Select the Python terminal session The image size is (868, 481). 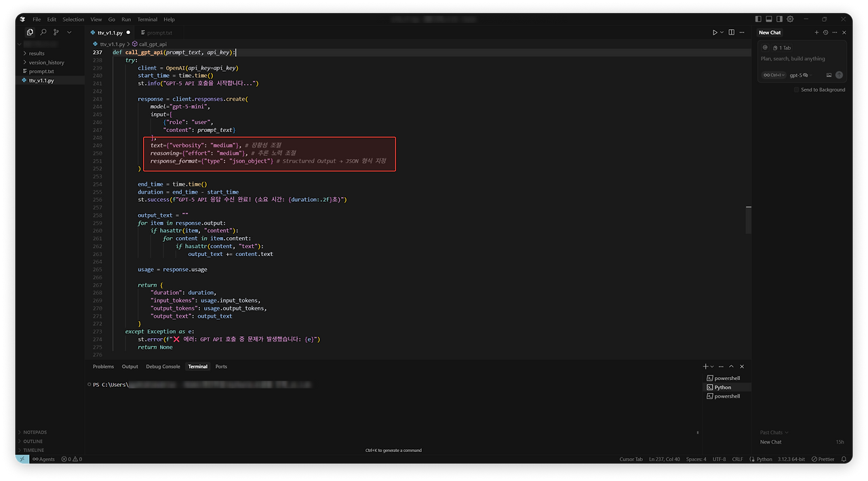728,388
